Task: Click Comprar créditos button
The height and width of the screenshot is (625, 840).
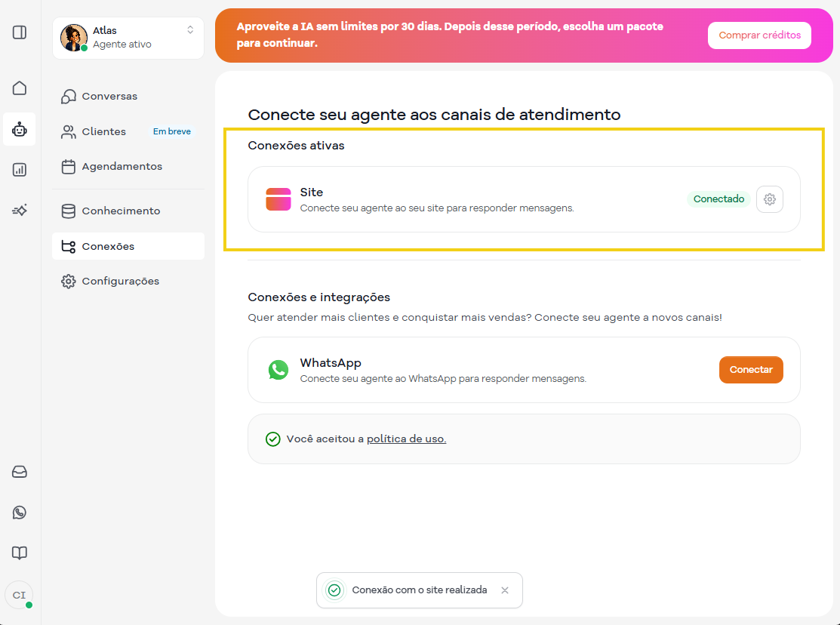Action: [759, 35]
